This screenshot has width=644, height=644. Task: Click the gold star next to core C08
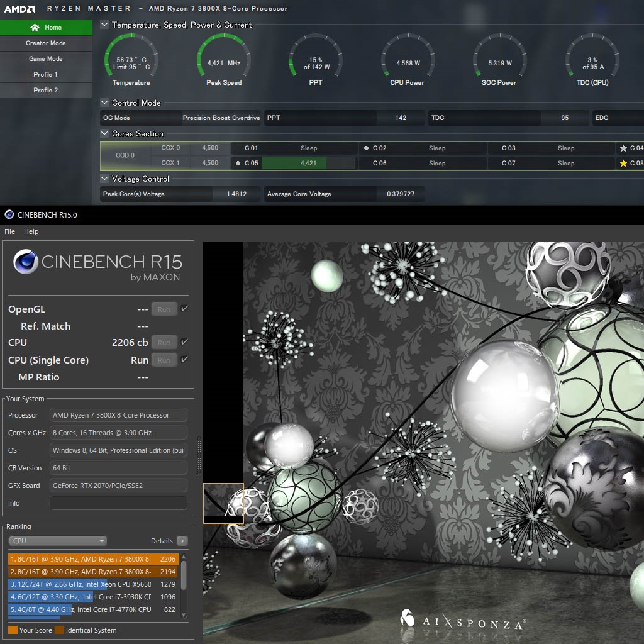point(623,163)
